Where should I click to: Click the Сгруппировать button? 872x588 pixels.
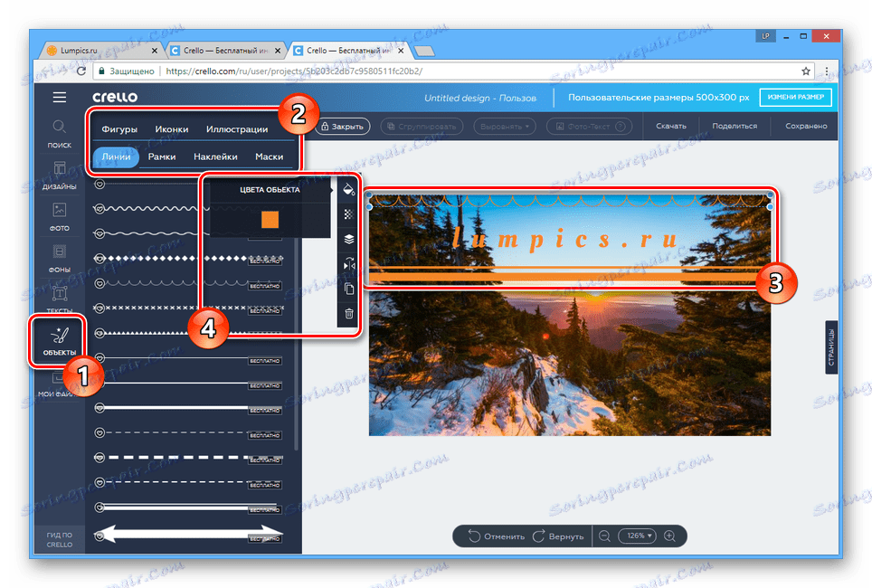[x=422, y=127]
